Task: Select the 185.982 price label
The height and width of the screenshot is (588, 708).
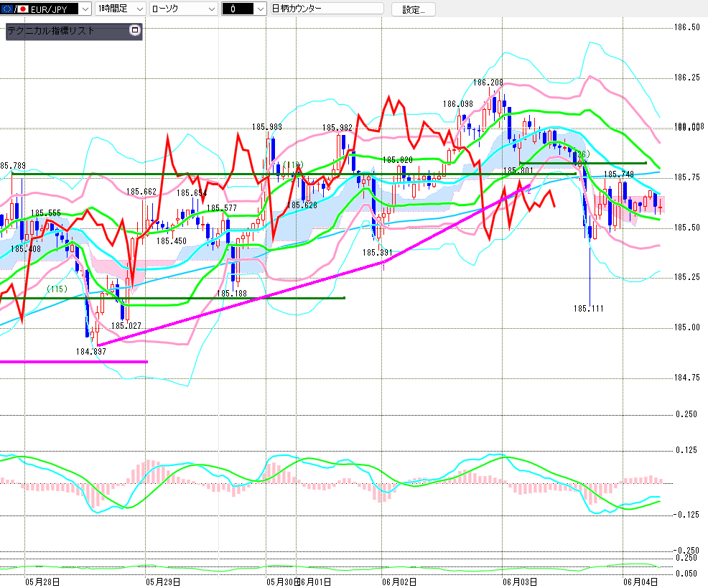Action: coord(337,128)
